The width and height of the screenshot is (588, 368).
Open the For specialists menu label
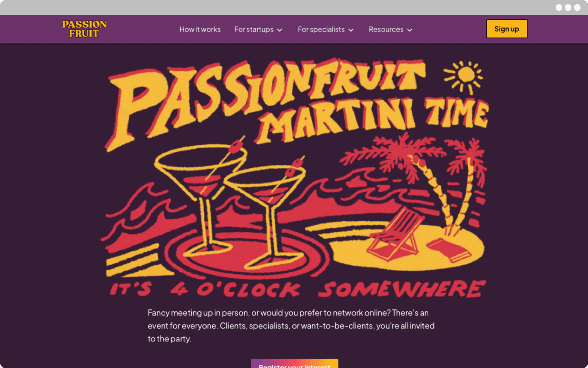tap(321, 29)
